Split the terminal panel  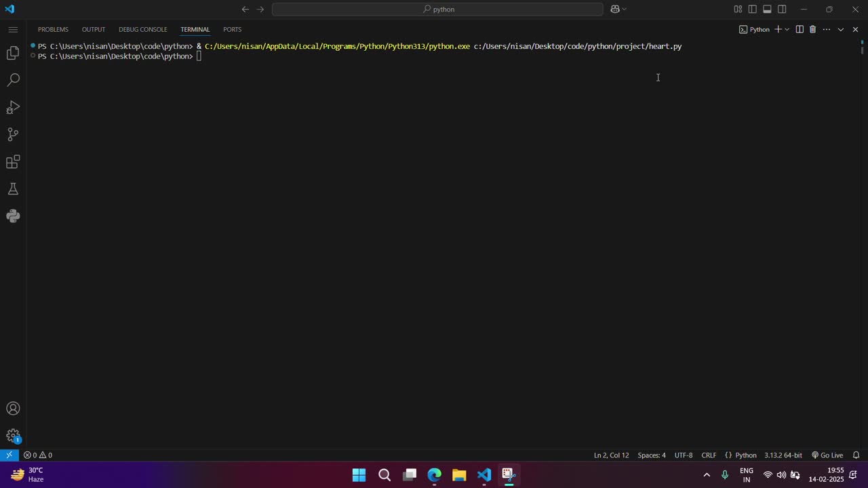800,30
